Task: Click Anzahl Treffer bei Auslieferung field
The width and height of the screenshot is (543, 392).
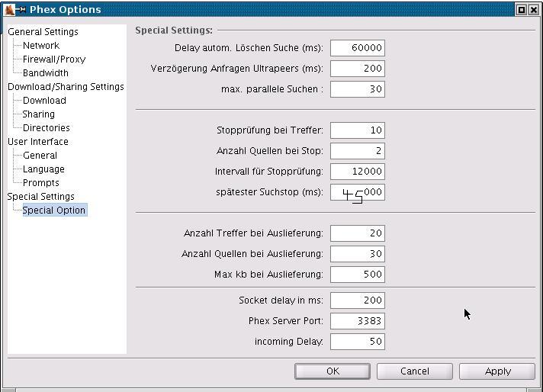Action: pos(358,233)
